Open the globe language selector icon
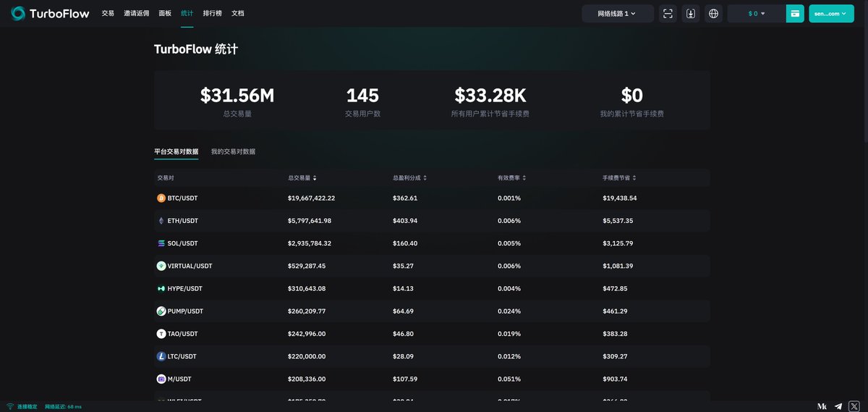 pos(714,14)
